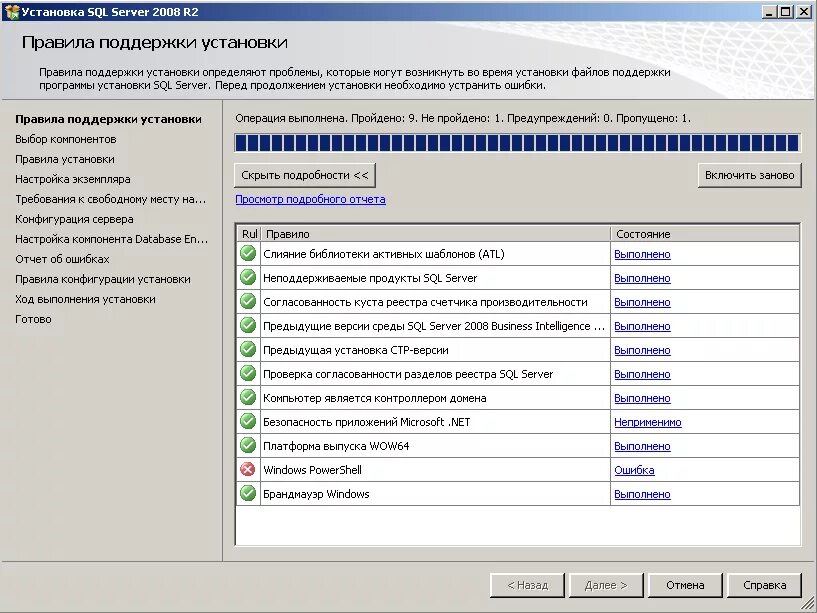Maximize the setup window
This screenshot has height=613, width=817.
[786, 11]
